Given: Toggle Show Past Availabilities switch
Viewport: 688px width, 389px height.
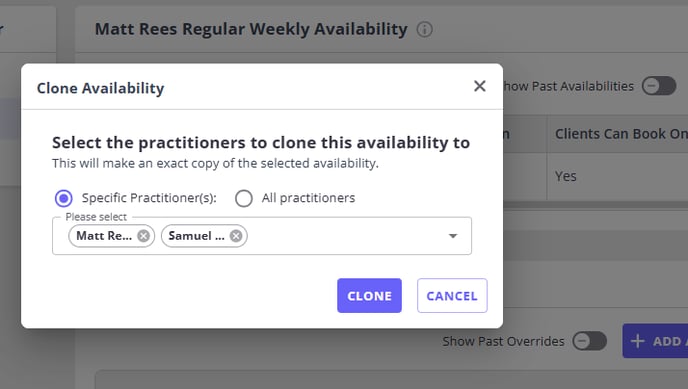Looking at the screenshot, I should [x=659, y=86].
